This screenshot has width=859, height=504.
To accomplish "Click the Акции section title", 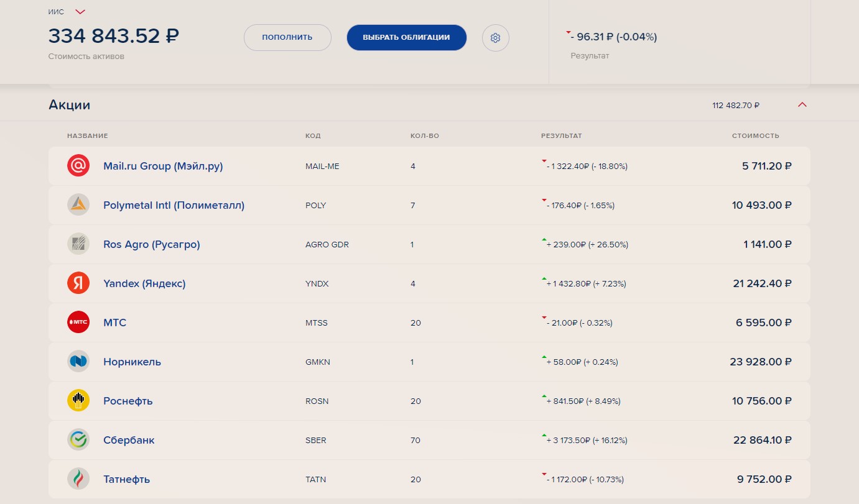I will pyautogui.click(x=70, y=105).
